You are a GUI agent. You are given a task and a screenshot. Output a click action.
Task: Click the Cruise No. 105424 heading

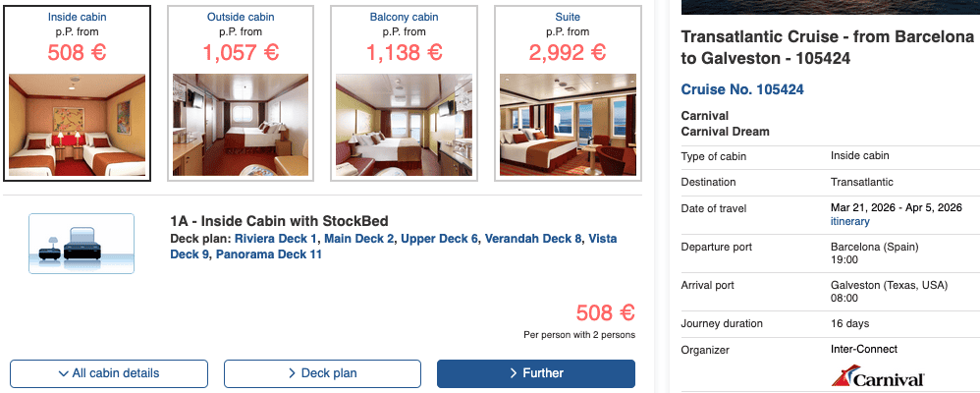pos(742,89)
